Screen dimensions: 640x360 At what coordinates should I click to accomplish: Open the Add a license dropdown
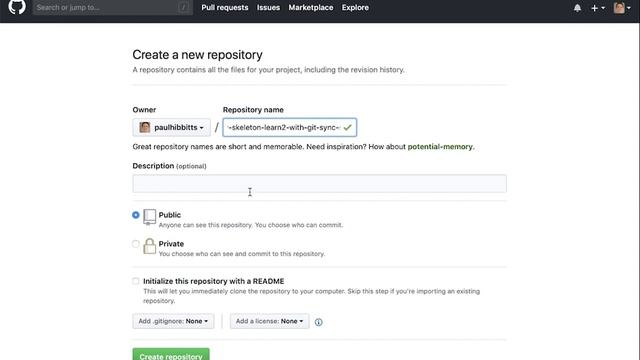click(269, 321)
